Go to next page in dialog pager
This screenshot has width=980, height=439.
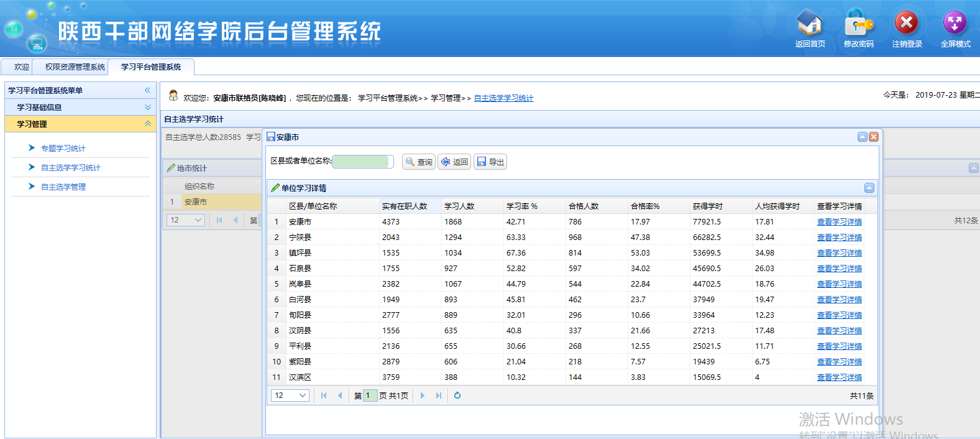point(423,395)
